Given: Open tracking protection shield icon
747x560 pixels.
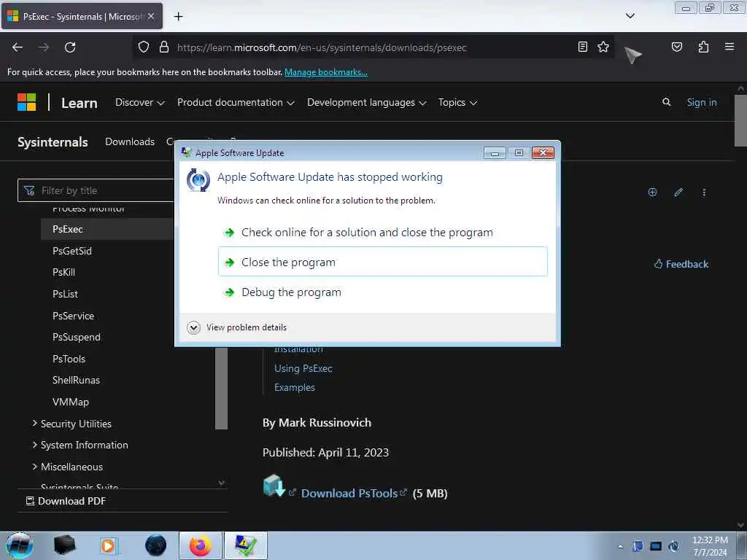Looking at the screenshot, I should tap(144, 47).
